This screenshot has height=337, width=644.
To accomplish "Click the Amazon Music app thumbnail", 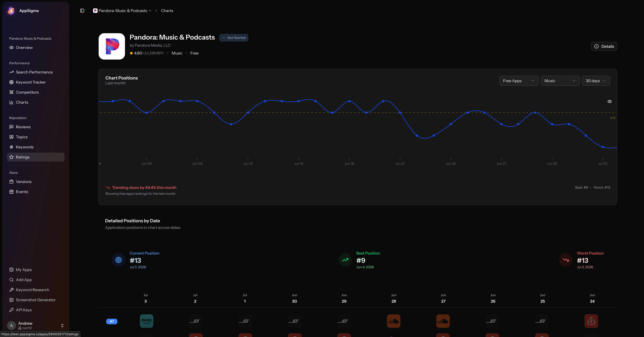I will [x=146, y=321].
